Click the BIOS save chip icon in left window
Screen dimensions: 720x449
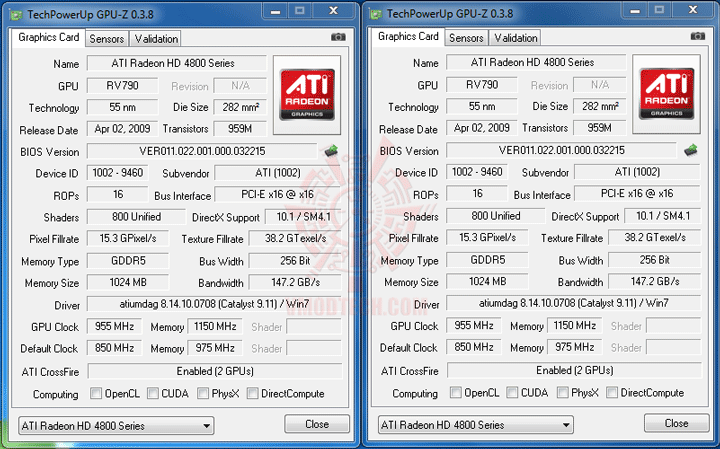331,150
